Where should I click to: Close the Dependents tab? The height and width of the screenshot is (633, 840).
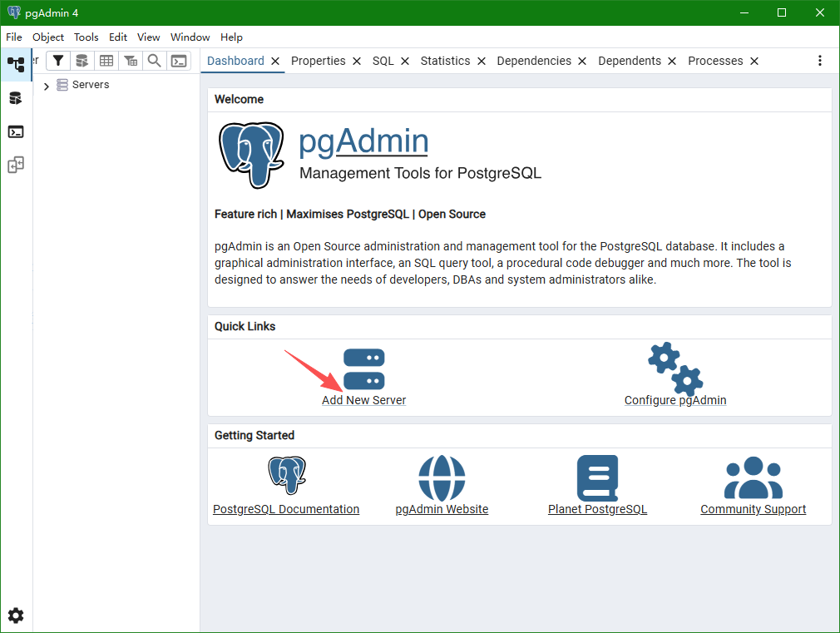[672, 61]
